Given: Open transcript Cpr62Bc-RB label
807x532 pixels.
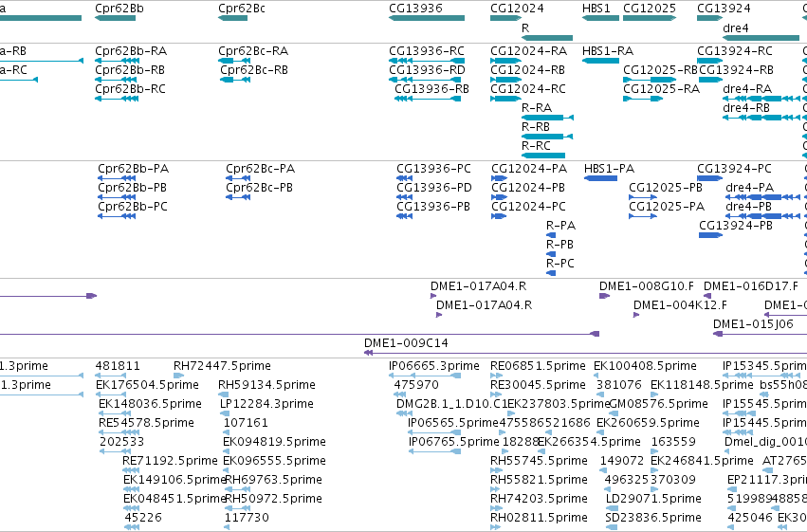Looking at the screenshot, I should point(254,70).
